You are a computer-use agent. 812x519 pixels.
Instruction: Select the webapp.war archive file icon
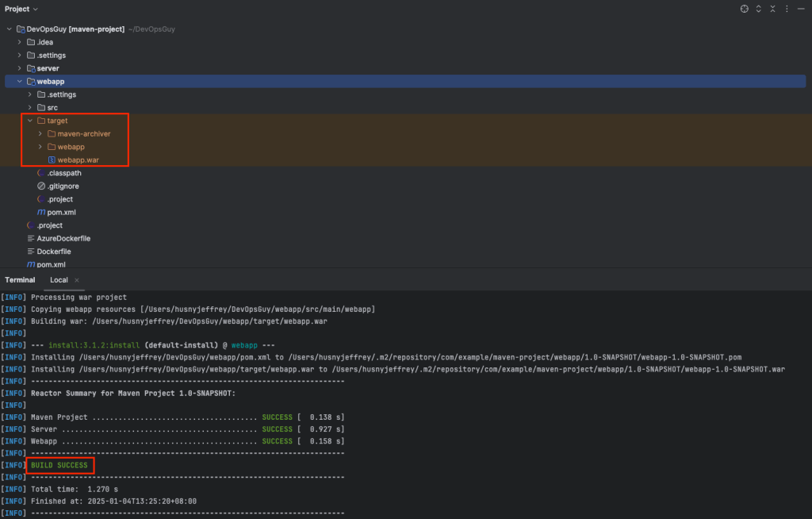(52, 160)
